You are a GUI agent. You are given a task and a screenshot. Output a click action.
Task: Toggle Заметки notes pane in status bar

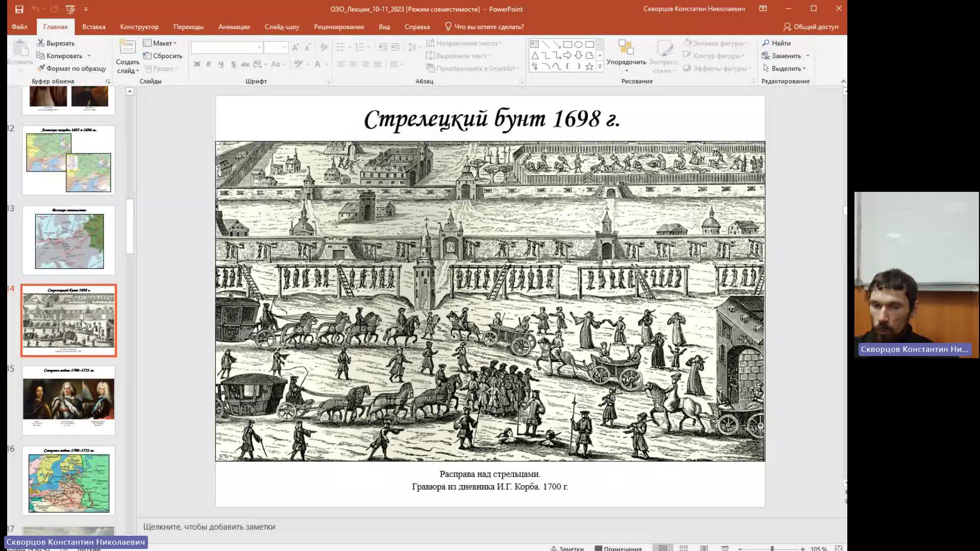click(567, 548)
